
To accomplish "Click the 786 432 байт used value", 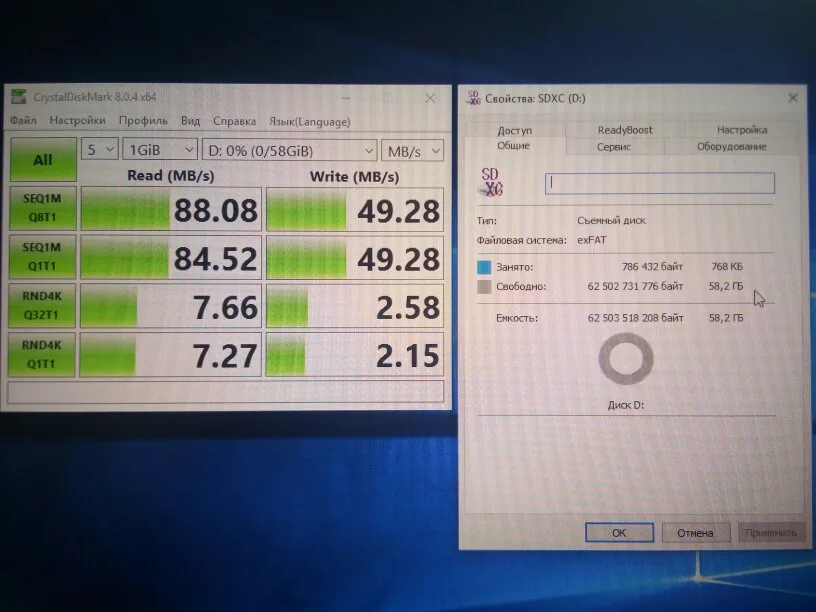I will [x=652, y=266].
